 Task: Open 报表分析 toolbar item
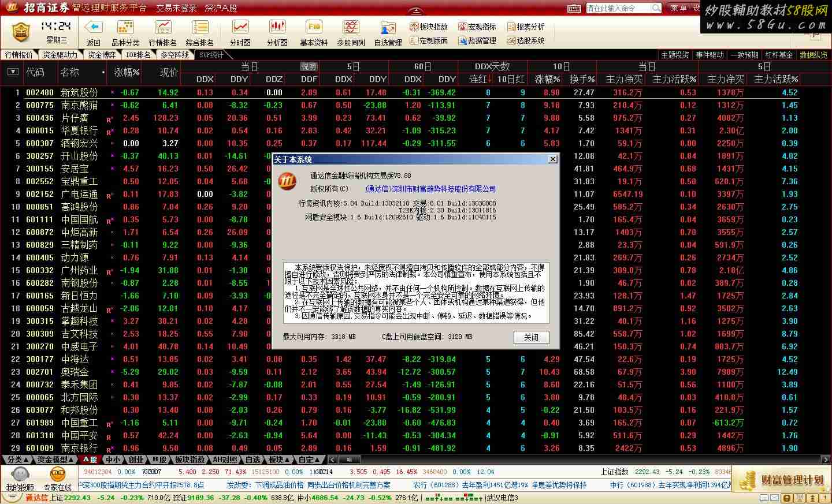tap(526, 27)
